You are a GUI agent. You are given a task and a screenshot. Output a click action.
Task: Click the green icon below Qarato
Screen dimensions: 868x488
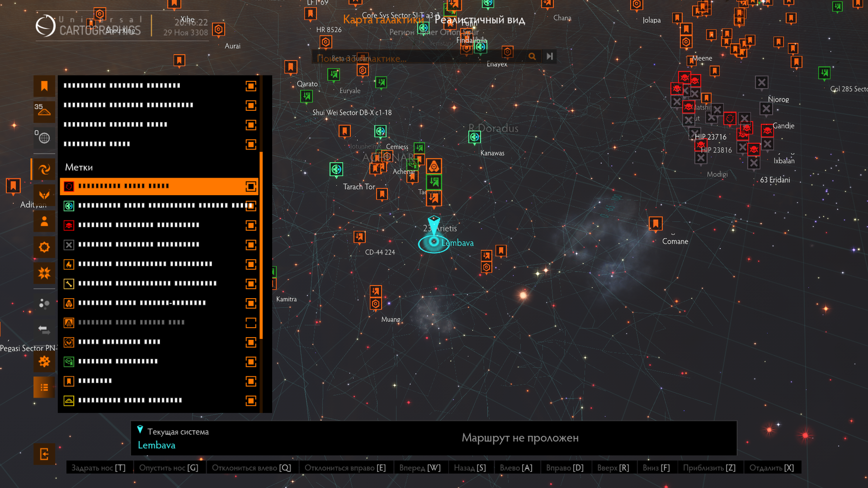click(307, 96)
